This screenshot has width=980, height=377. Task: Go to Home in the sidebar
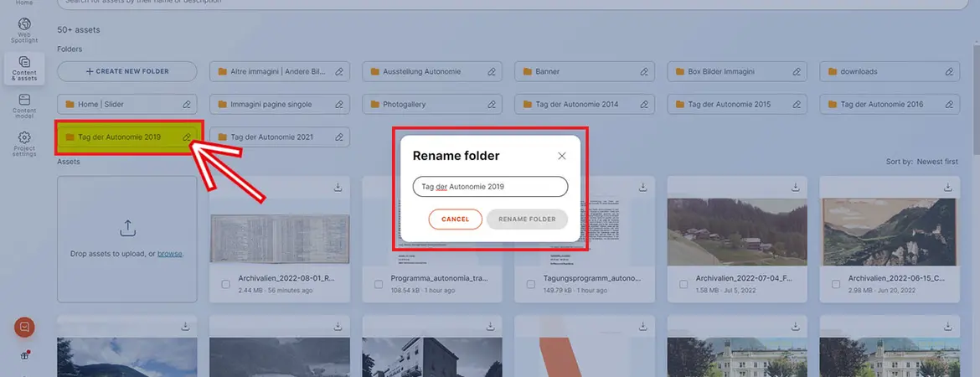(x=24, y=3)
